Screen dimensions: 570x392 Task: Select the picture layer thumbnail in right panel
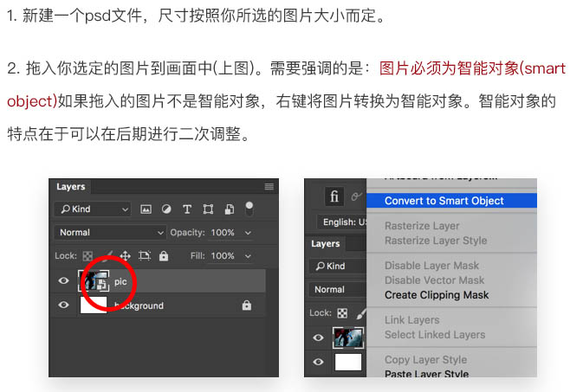click(348, 337)
